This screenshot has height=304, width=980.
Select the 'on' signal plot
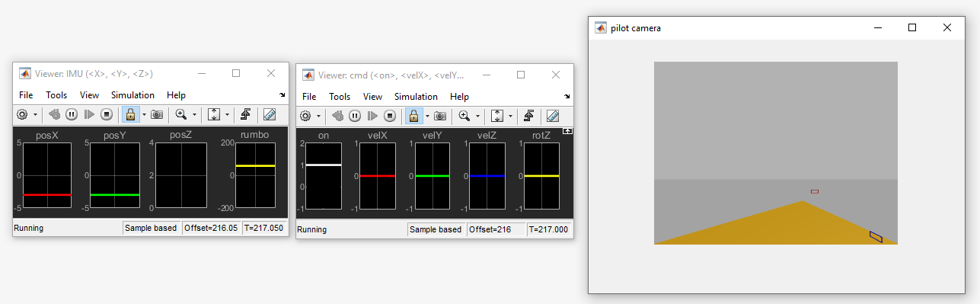coord(324,176)
